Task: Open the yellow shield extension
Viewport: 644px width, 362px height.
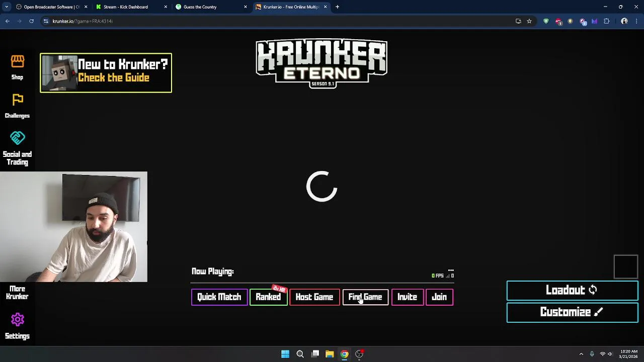Action: pos(570,21)
